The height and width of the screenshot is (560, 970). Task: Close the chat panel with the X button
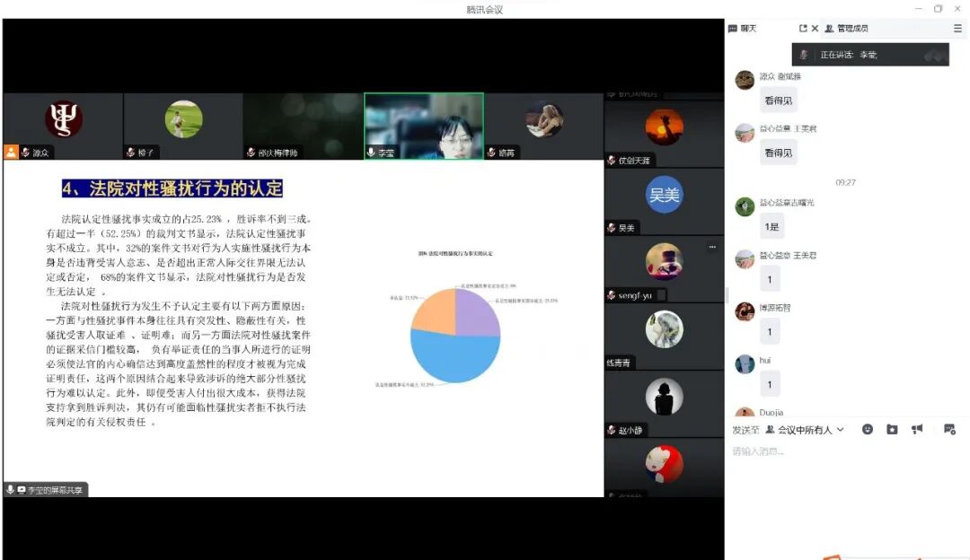(816, 28)
